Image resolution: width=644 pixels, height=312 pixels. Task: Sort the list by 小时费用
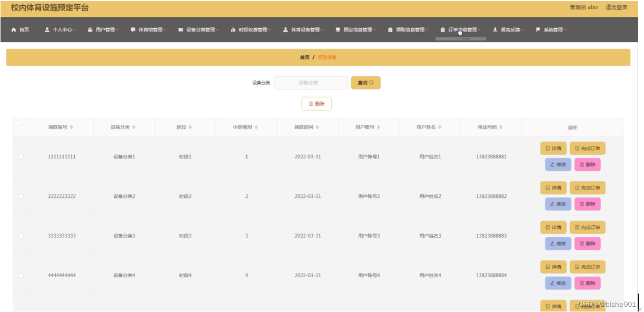tap(256, 127)
